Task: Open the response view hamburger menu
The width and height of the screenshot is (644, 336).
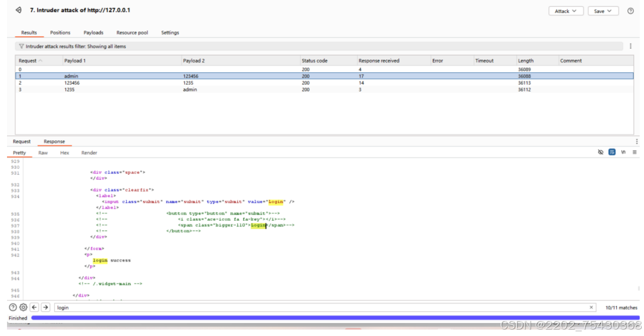Action: tap(634, 153)
